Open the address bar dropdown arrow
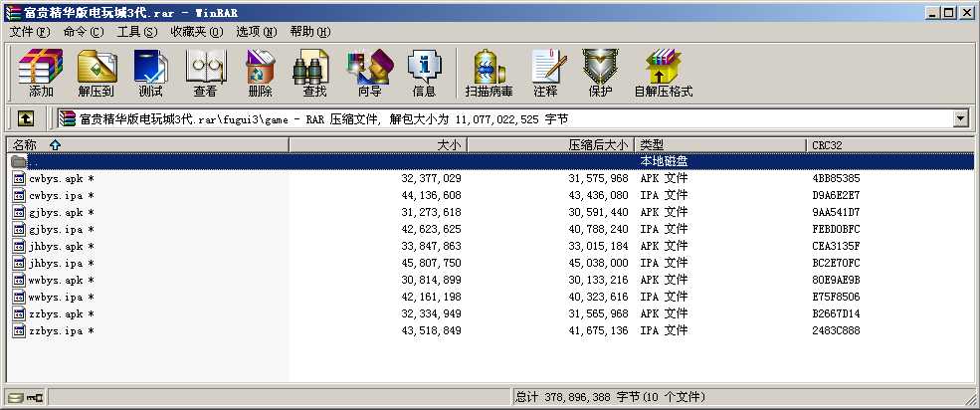The image size is (980, 410). (x=960, y=118)
